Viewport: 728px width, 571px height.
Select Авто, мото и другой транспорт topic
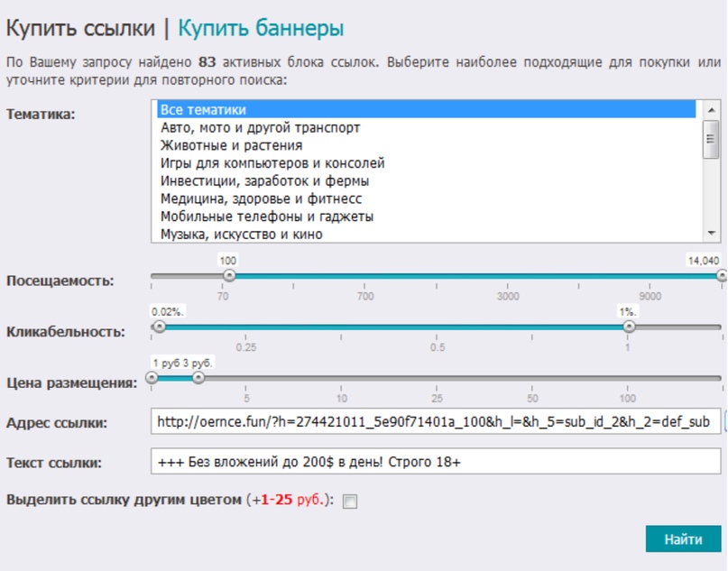260,127
